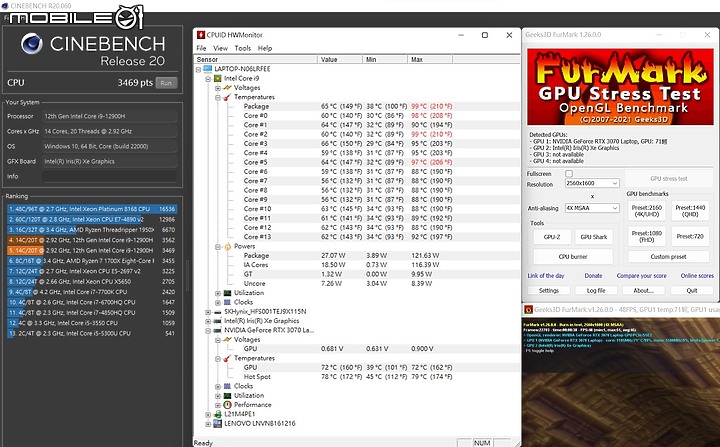The height and width of the screenshot is (447, 720).
Task: Click the Max column header in HWMonitor
Action: click(430, 59)
